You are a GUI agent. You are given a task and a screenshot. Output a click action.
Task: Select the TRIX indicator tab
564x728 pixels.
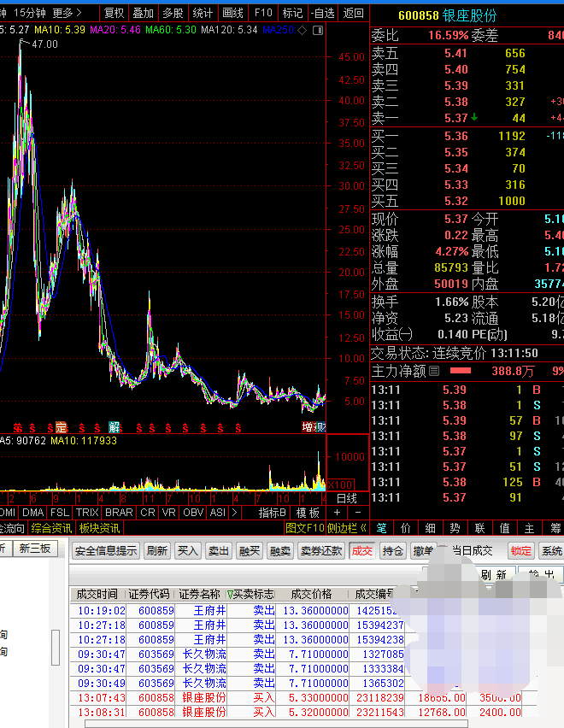tap(88, 513)
